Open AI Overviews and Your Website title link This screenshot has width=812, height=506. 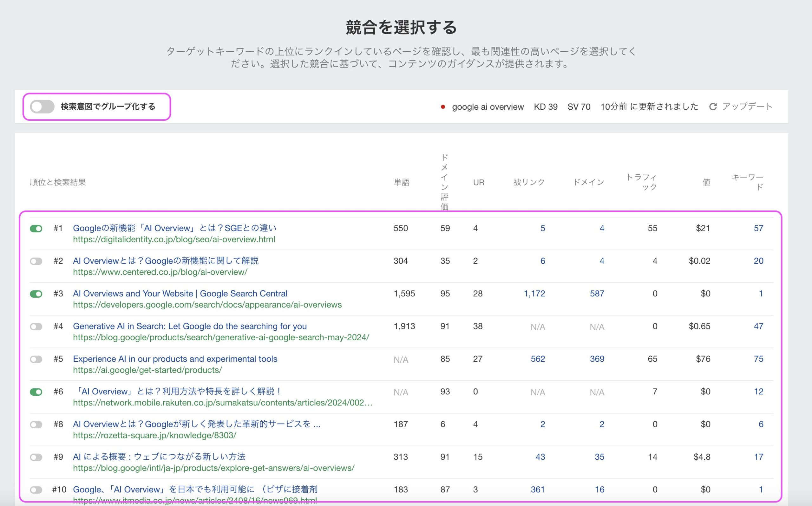(x=180, y=294)
